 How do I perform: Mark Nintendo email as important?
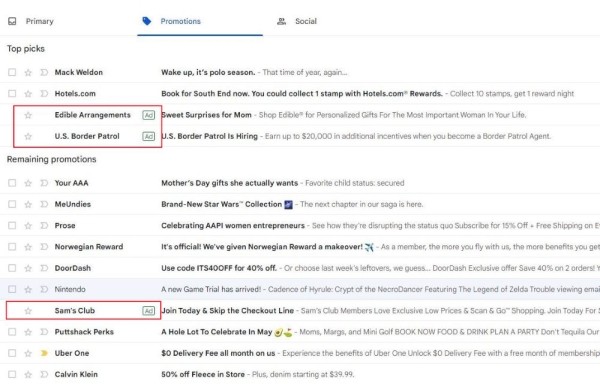pyautogui.click(x=44, y=290)
